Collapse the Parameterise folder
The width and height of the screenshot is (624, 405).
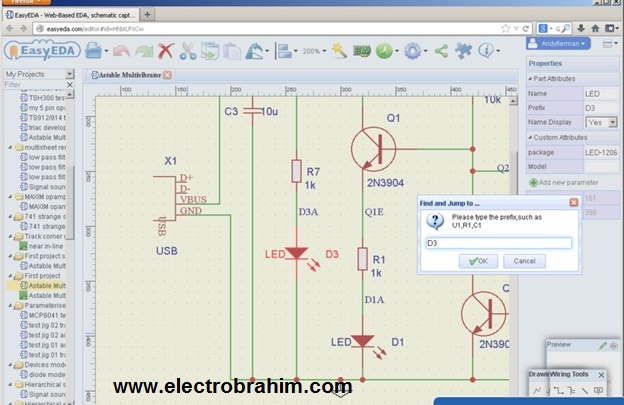click(10, 306)
